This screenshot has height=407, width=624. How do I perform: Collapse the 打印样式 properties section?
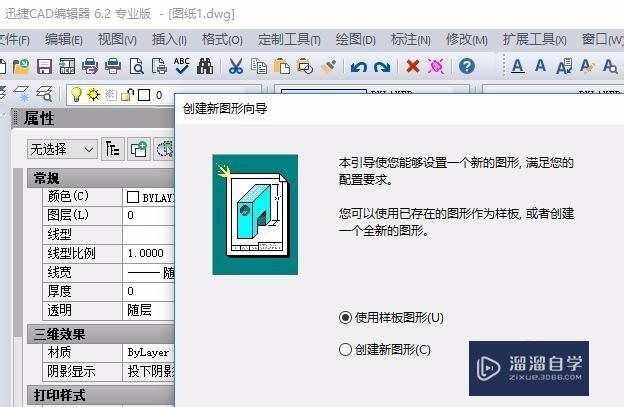101,395
